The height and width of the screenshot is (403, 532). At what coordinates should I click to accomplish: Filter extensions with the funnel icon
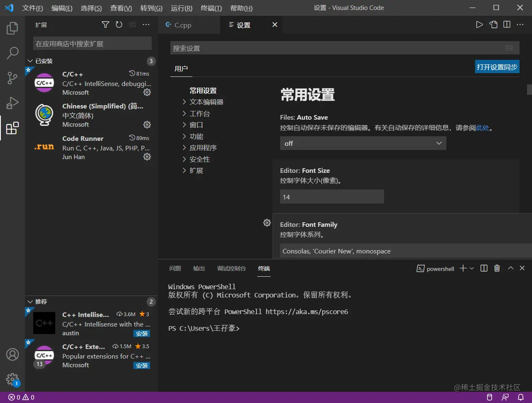pyautogui.click(x=106, y=25)
